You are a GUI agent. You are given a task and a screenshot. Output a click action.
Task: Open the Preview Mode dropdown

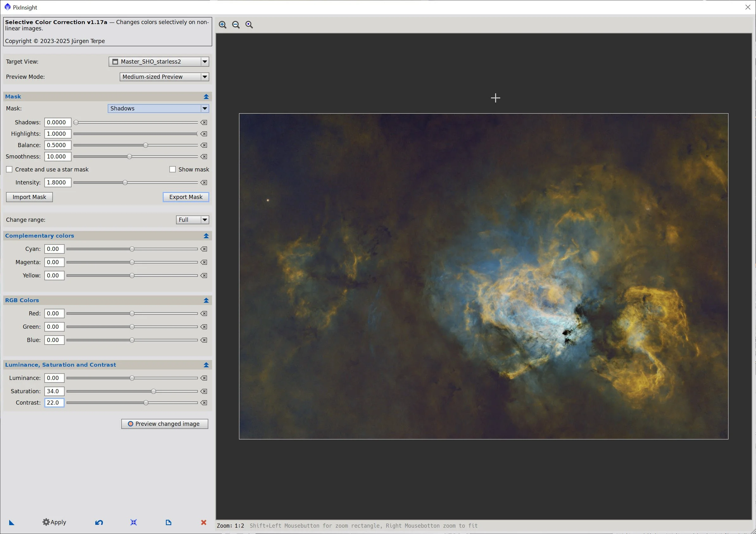205,77
